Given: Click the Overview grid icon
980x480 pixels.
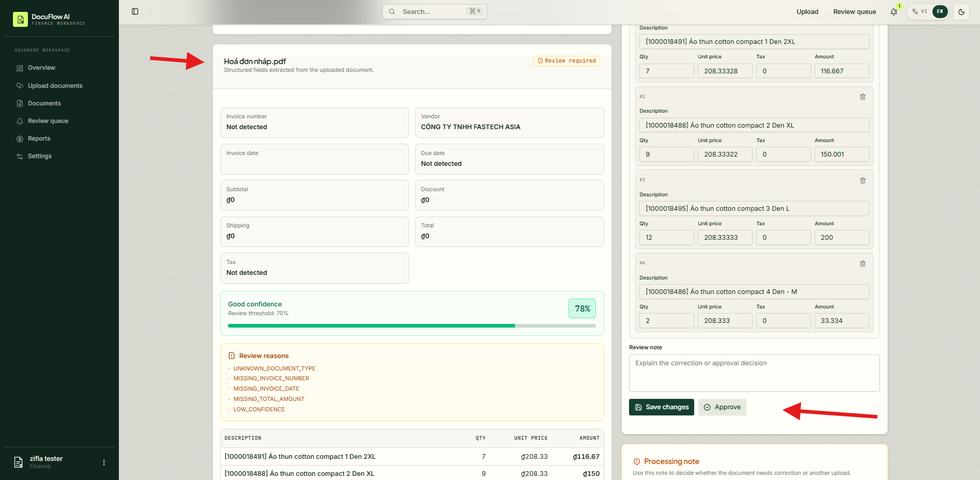Looking at the screenshot, I should point(20,68).
